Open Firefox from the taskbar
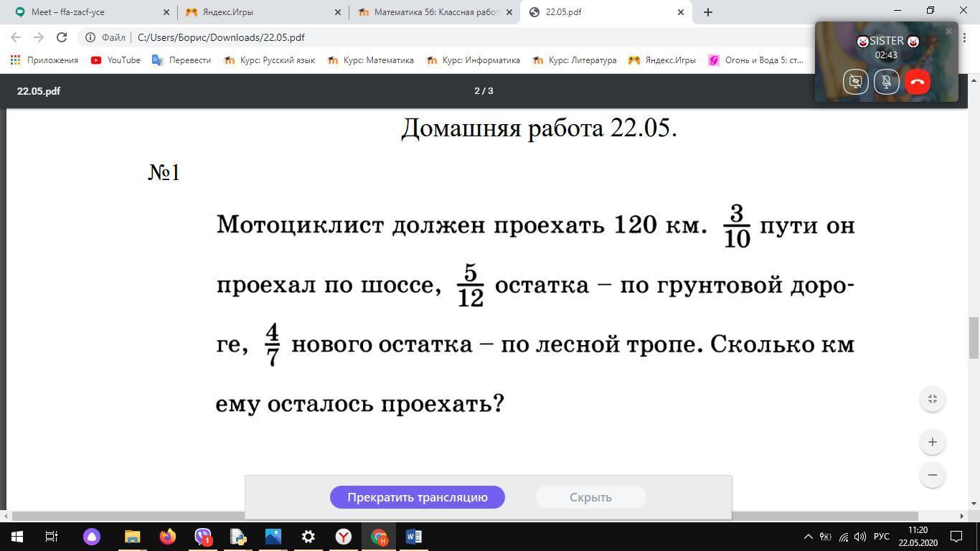 pos(168,537)
